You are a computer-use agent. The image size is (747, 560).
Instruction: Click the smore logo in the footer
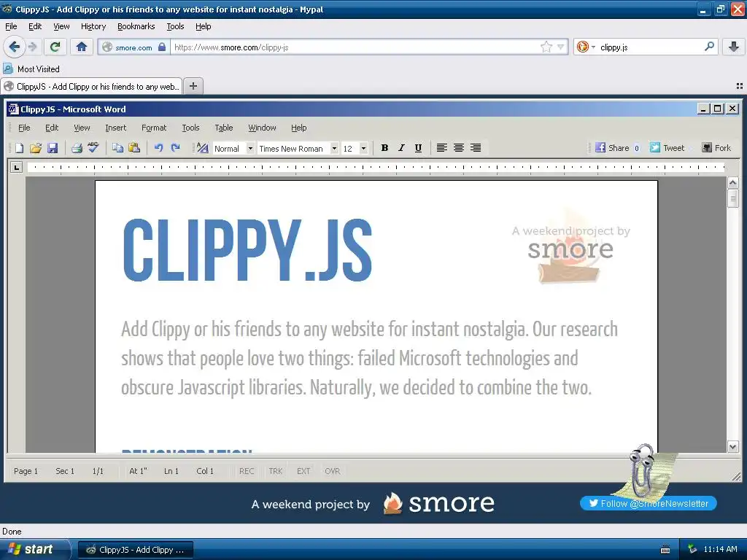(438, 503)
